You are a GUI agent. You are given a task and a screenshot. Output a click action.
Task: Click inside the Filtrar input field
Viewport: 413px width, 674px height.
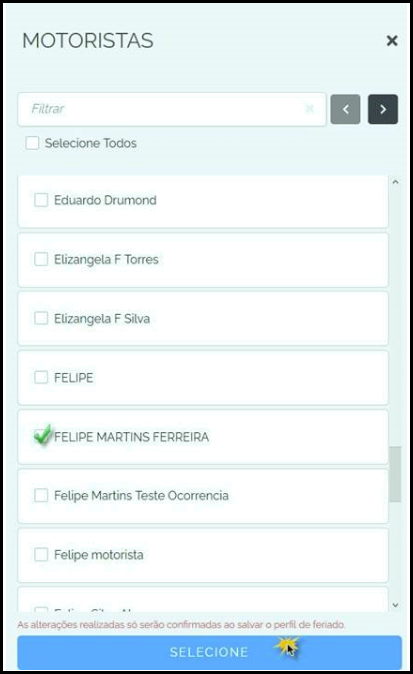(x=171, y=109)
